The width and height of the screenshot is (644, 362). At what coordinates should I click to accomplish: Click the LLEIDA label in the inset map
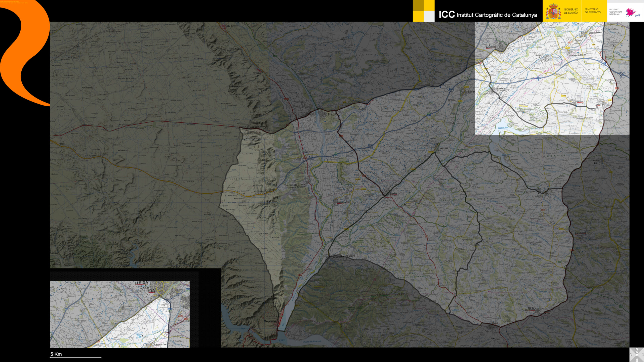click(141, 283)
